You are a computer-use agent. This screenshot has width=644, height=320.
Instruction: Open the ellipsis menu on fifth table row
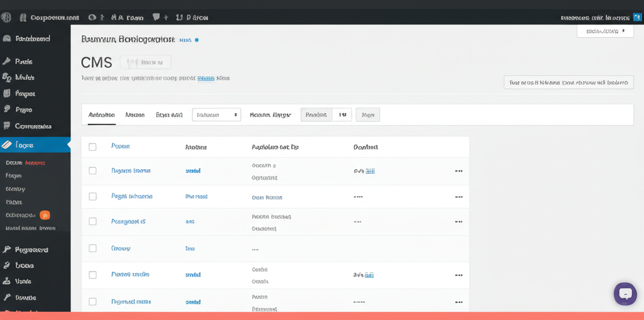[458, 275]
